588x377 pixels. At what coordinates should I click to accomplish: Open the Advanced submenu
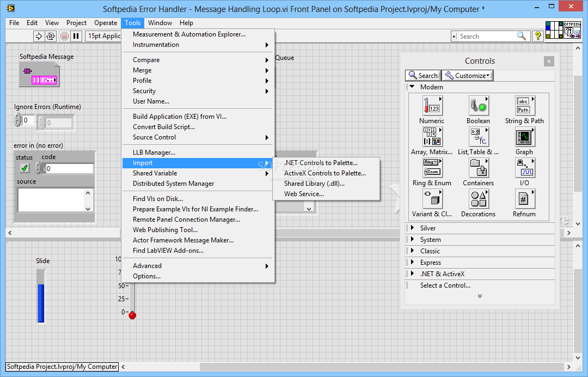pos(198,265)
